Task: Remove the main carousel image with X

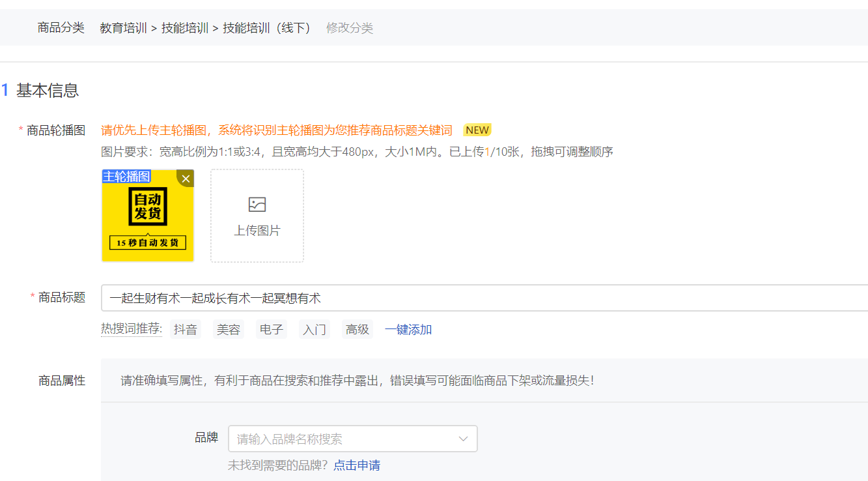Action: [x=186, y=179]
